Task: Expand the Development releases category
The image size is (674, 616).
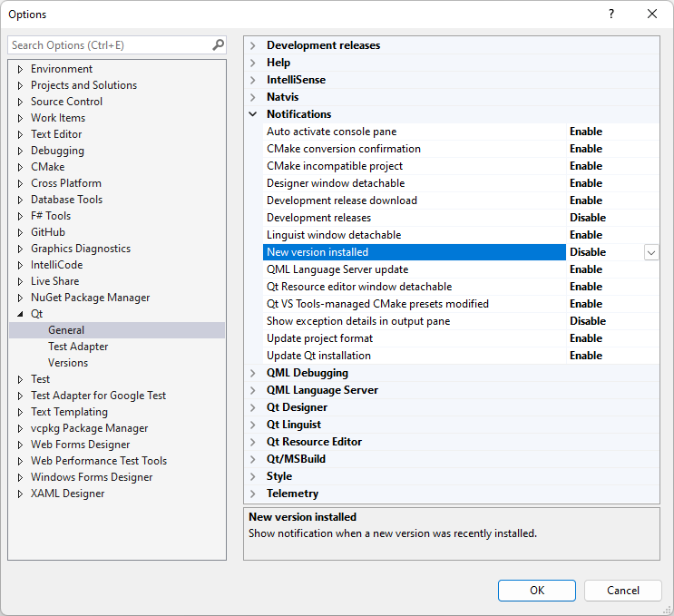Action: [253, 45]
